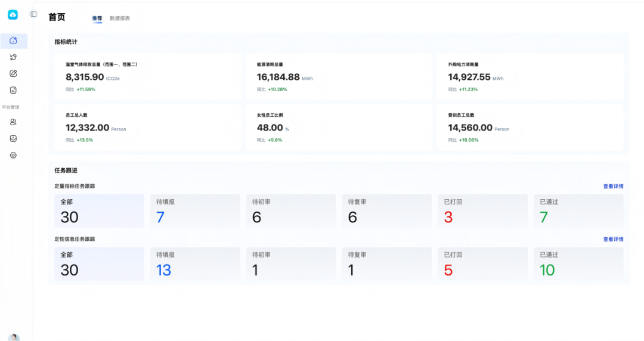Select 已打回 card showing 3

482,211
